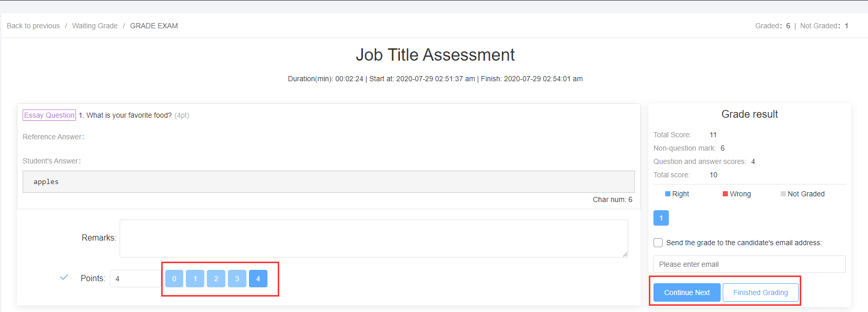Select score button 3

(x=237, y=279)
